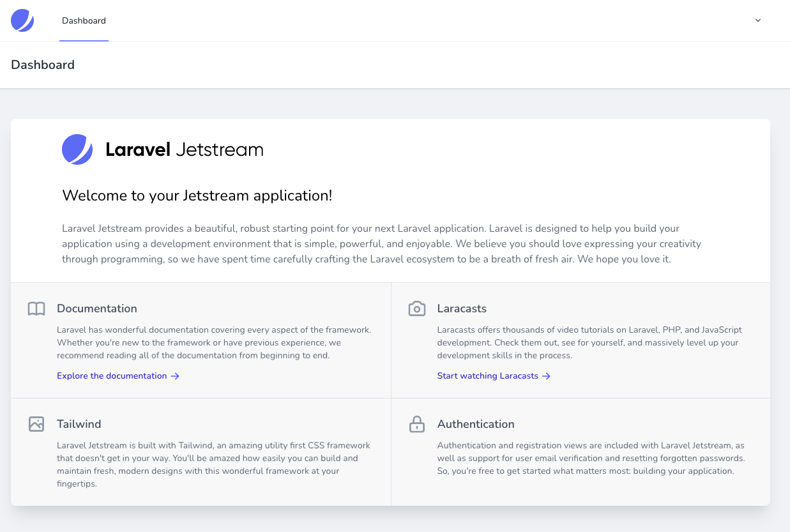Select the Authentication section heading
Viewport: 790px width, 532px height.
coord(476,424)
